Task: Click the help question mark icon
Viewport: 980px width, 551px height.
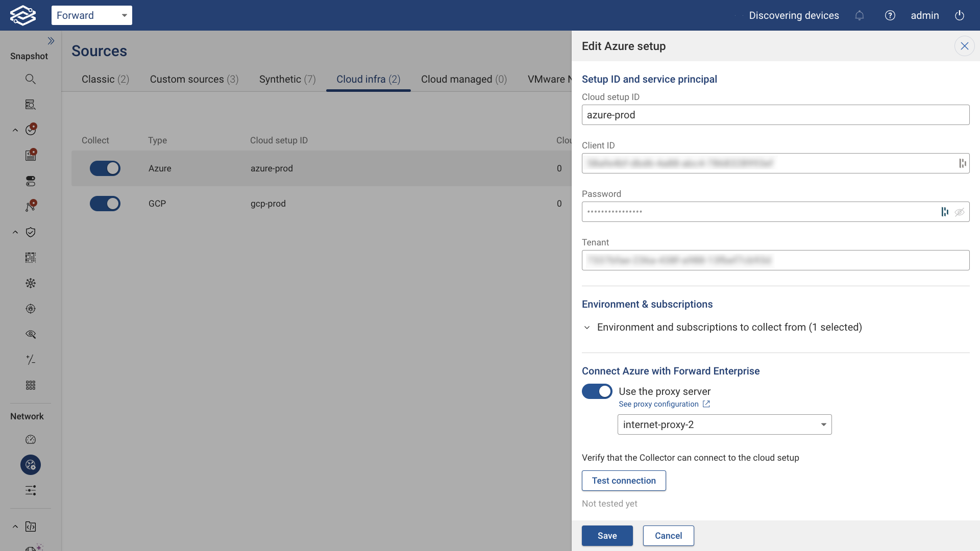Action: click(x=891, y=15)
